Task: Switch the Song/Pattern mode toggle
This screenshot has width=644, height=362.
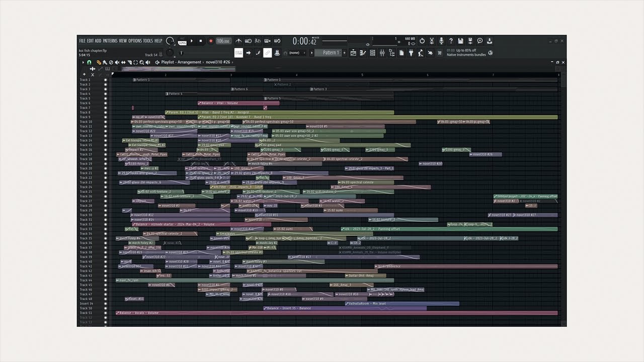Action: [x=182, y=41]
